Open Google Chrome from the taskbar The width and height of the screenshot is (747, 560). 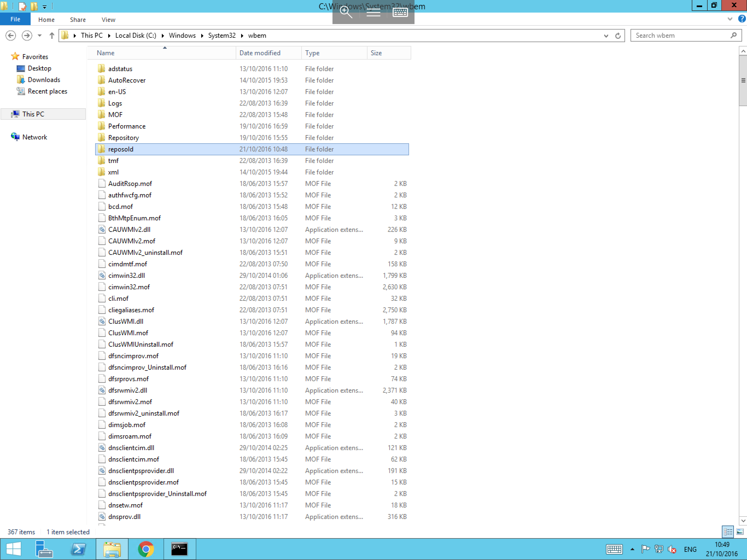(146, 549)
